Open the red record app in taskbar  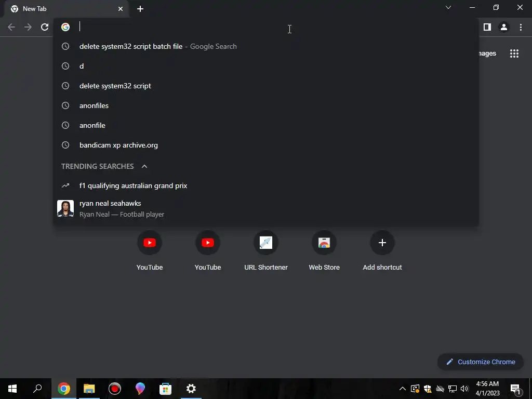click(115, 389)
